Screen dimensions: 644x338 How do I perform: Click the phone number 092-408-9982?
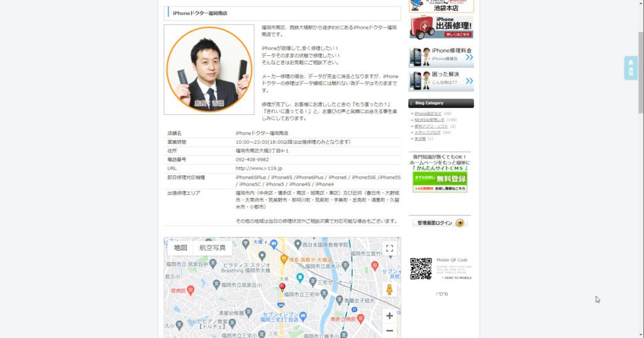[252, 160]
